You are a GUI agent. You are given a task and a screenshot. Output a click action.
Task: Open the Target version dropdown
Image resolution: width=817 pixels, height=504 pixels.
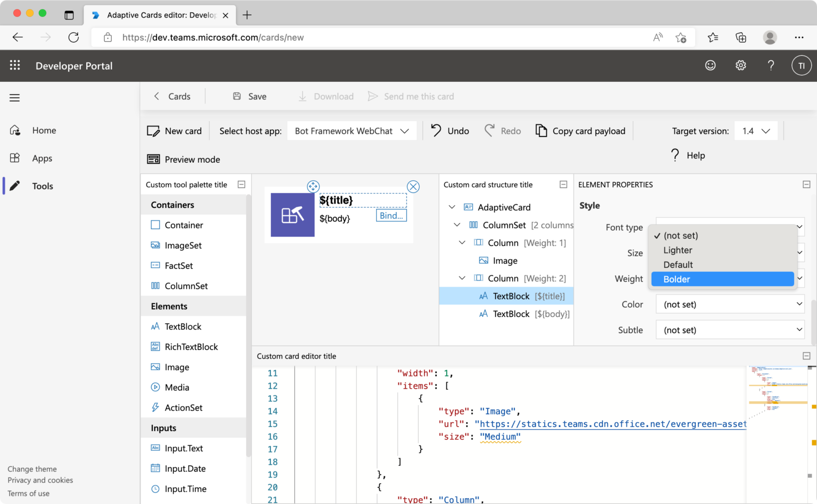[756, 130]
